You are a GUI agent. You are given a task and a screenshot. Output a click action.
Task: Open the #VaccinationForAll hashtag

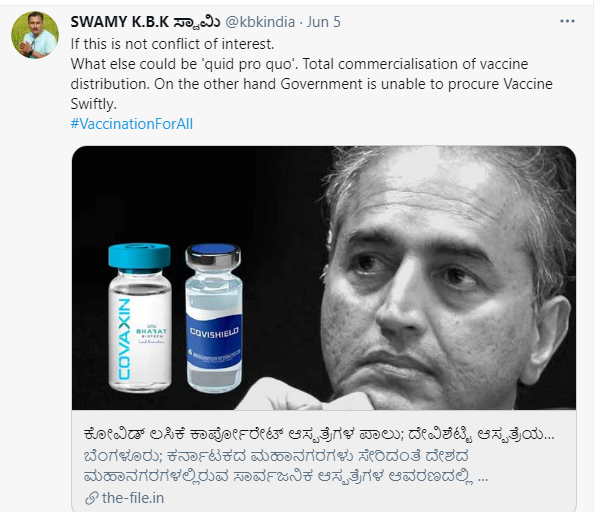[132, 124]
